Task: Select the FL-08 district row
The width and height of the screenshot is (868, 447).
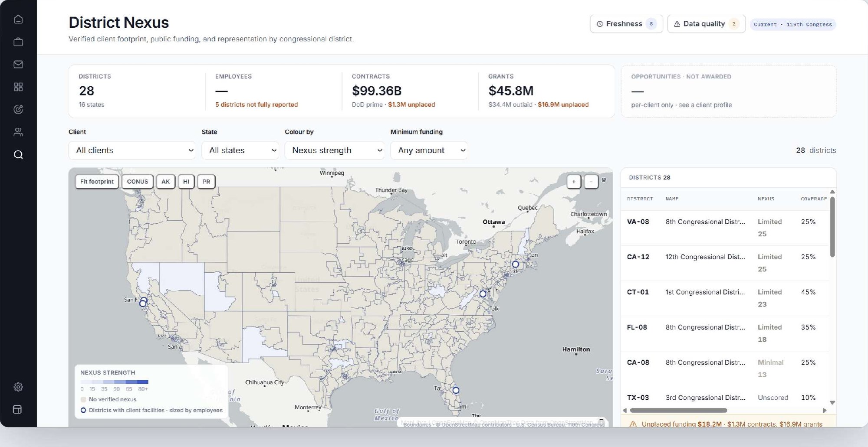Action: (x=725, y=333)
